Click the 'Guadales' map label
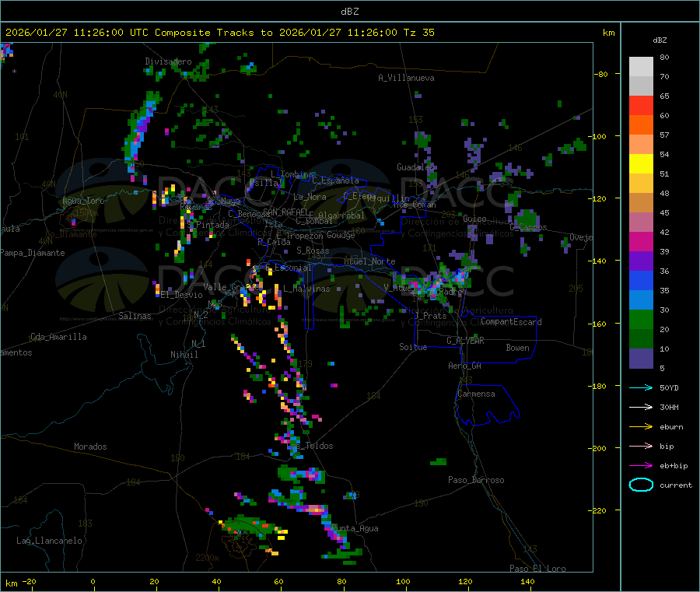 415,167
